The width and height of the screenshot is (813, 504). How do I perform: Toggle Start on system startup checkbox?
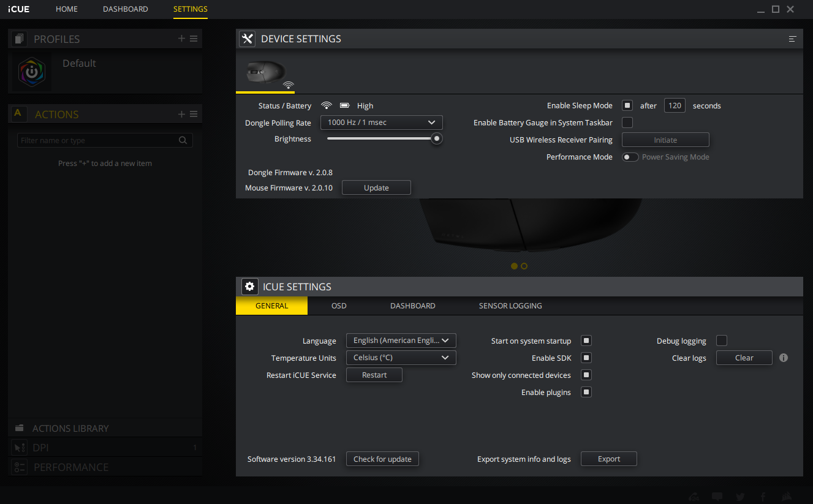[x=586, y=340]
